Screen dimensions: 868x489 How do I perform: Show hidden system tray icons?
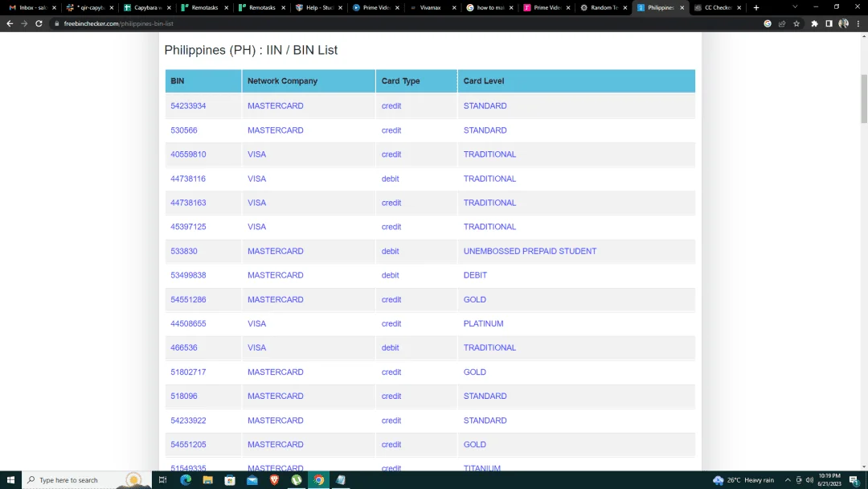click(x=788, y=480)
